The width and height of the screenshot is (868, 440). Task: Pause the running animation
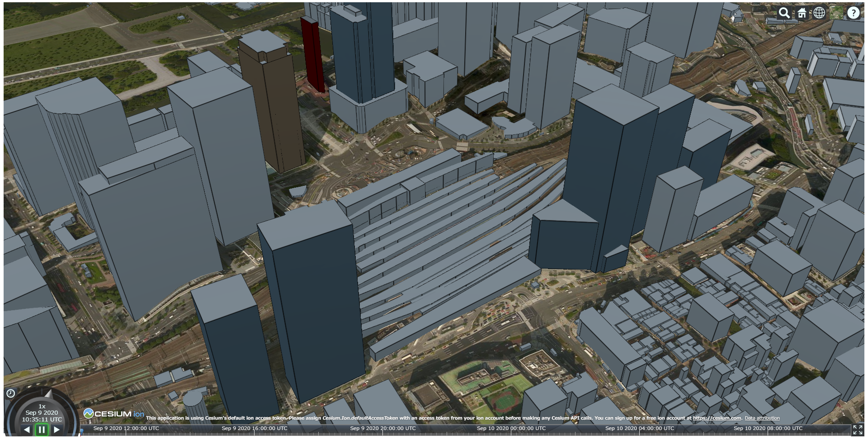coord(42,430)
